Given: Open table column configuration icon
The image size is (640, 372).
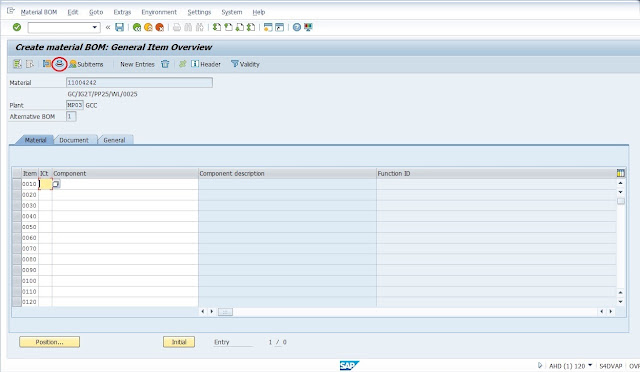Looking at the screenshot, I should [621, 173].
